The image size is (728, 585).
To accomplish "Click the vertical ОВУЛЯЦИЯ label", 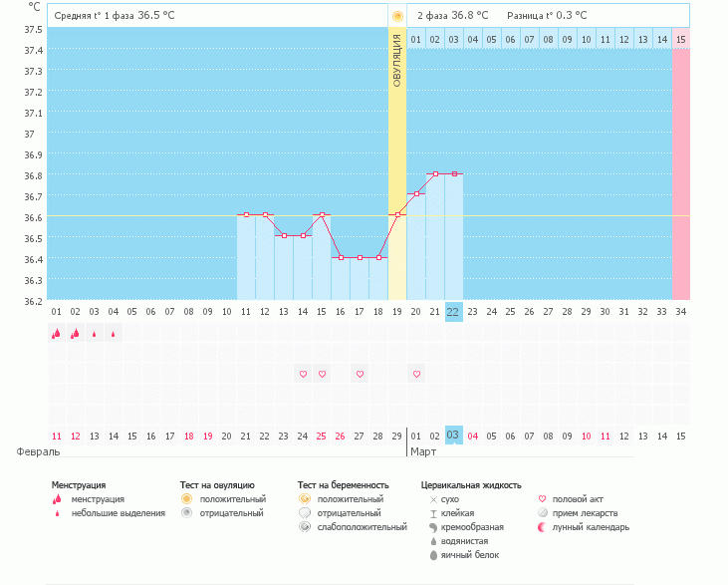I will [x=397, y=60].
